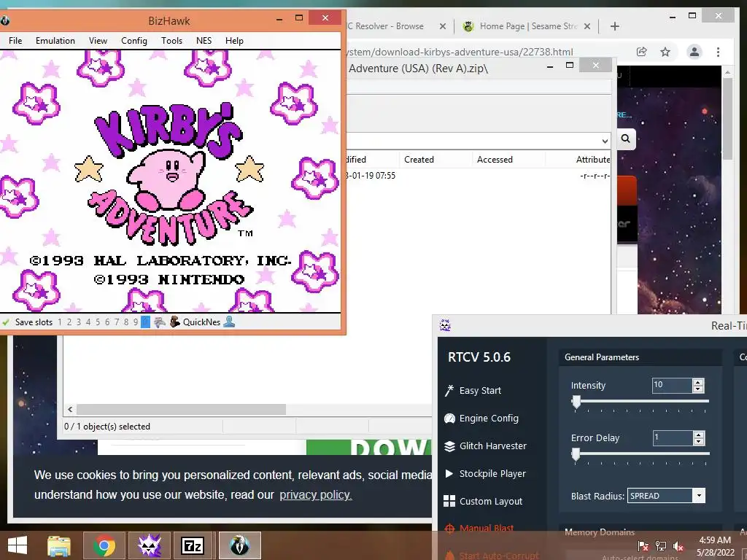The height and width of the screenshot is (560, 747).
Task: Click the BizHawk title bar icon
Action: (5, 20)
